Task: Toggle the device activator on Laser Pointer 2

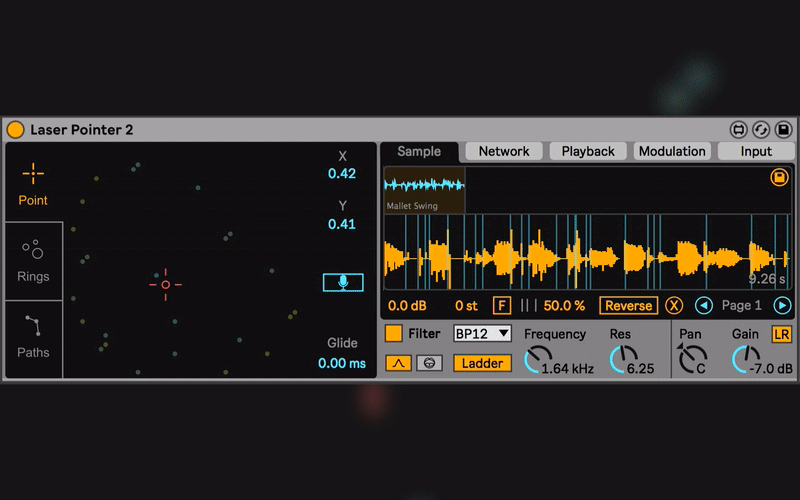Action: [x=15, y=130]
